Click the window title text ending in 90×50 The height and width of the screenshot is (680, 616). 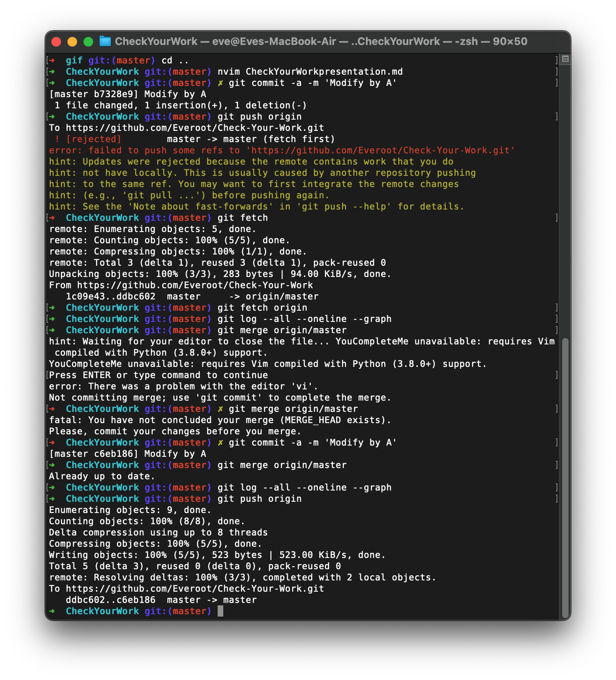(x=321, y=41)
